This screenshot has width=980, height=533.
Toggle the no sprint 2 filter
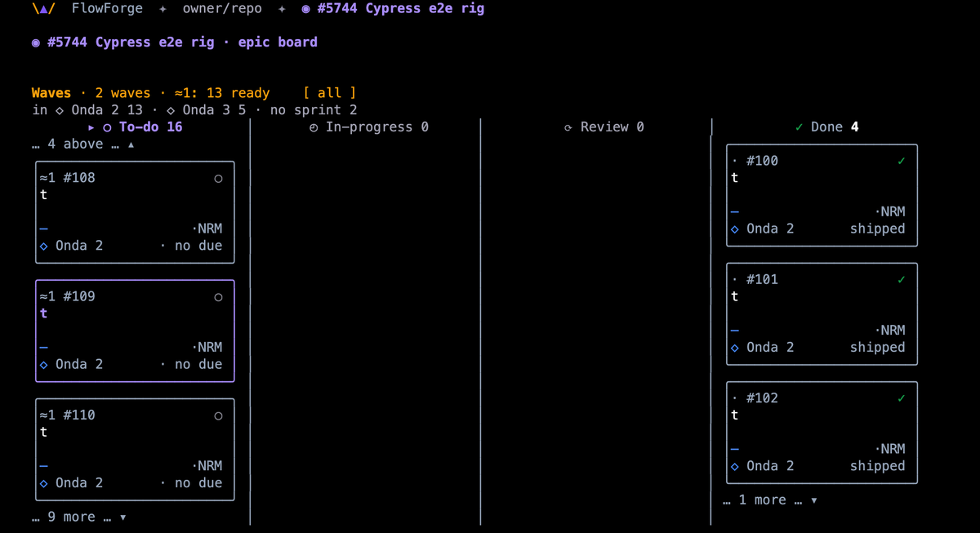click(314, 110)
